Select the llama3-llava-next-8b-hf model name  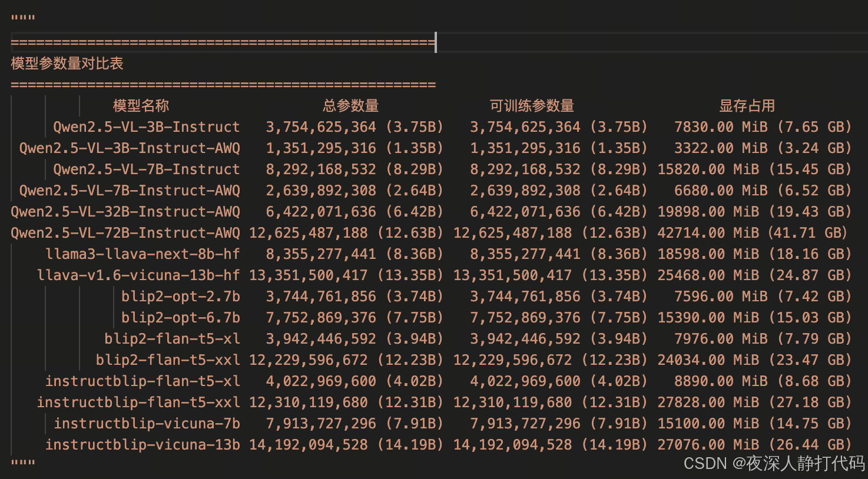(x=143, y=254)
